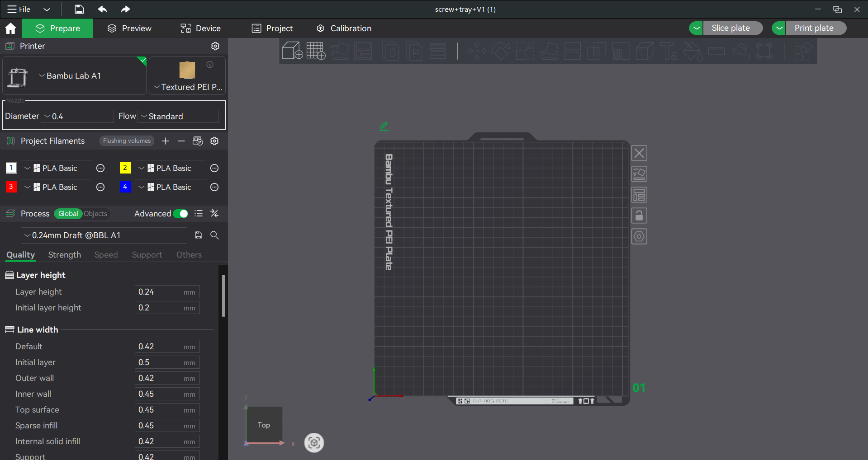Open printer settings gear icon
The height and width of the screenshot is (460, 868).
[215, 46]
